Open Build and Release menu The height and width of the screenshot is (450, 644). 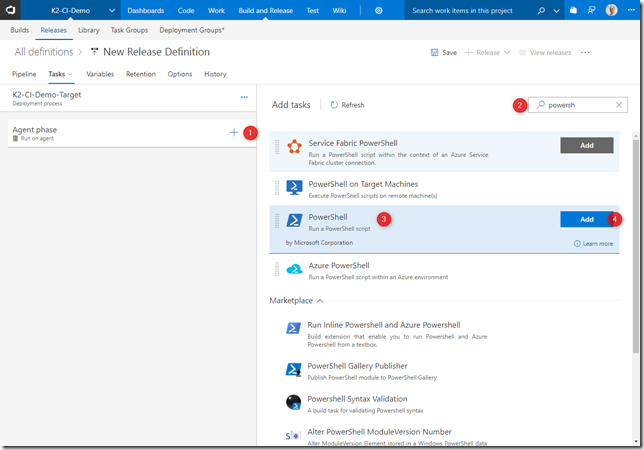(x=265, y=11)
